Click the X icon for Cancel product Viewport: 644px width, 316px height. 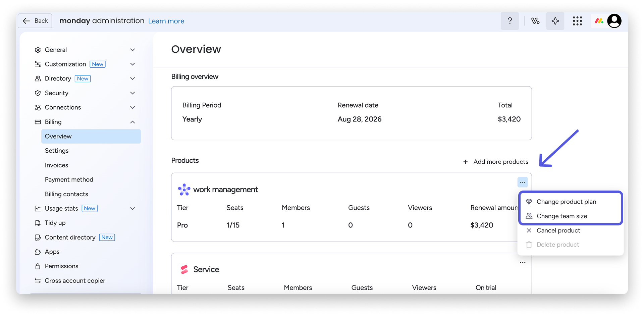[529, 230]
